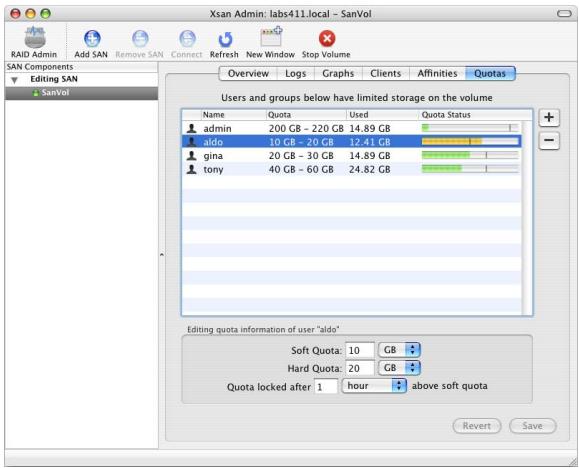Click the user icon beside admin
This screenshot has width=579, height=468.
coord(191,128)
